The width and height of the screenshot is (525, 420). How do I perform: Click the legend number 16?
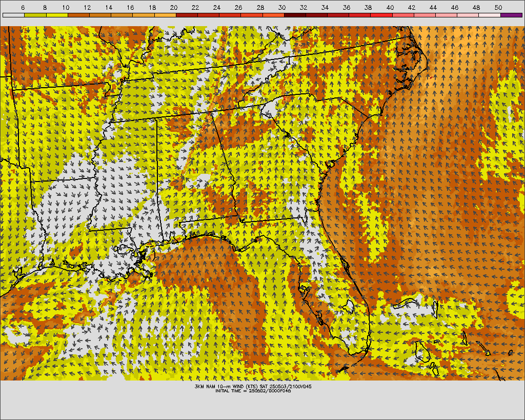tap(131, 8)
